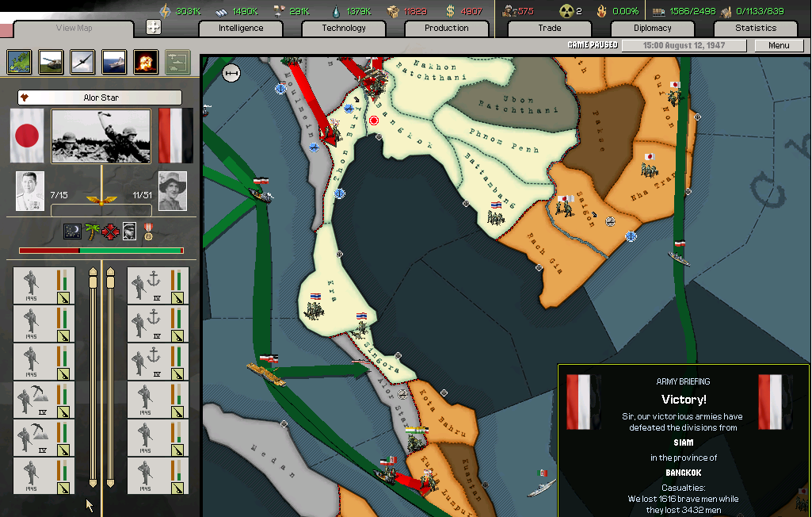Viewport: 812px width, 517px height.
Task: Click the Menu button
Action: pos(779,45)
